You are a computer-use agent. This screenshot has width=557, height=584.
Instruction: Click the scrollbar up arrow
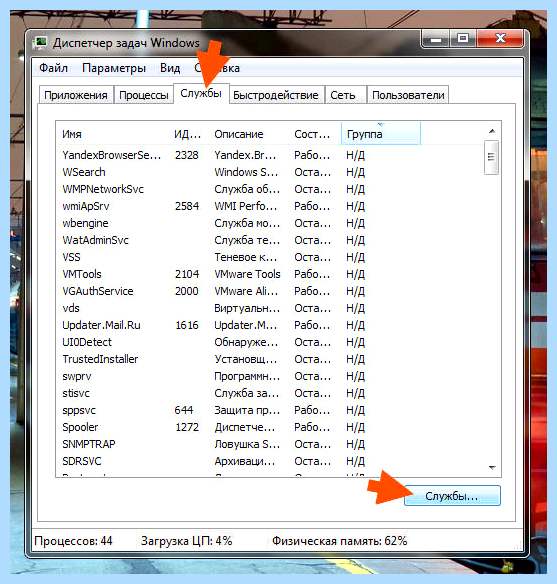click(492, 131)
